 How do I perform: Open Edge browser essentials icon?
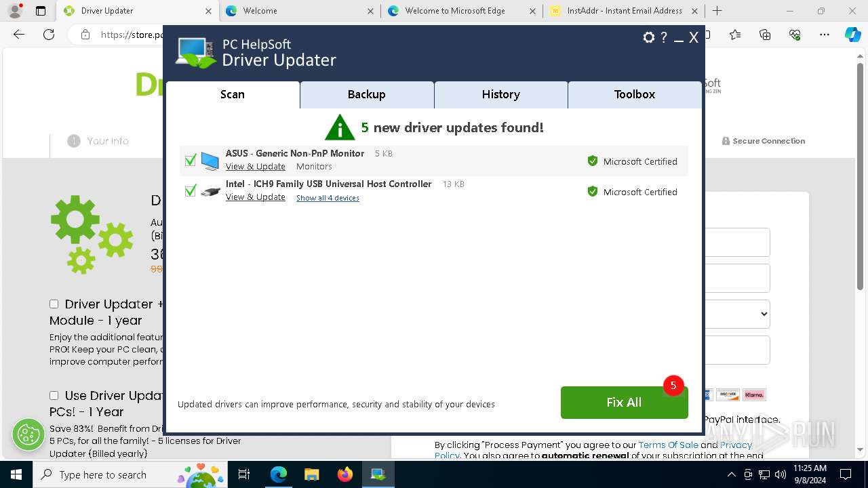tap(795, 35)
